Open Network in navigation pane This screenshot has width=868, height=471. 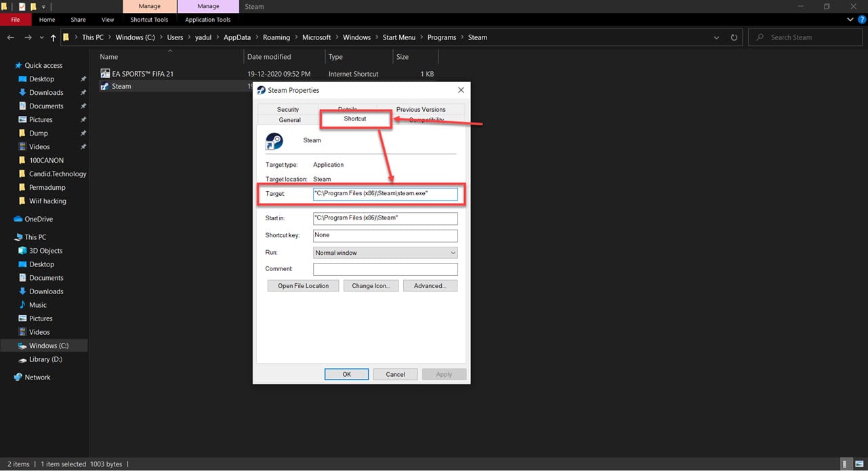(x=37, y=377)
